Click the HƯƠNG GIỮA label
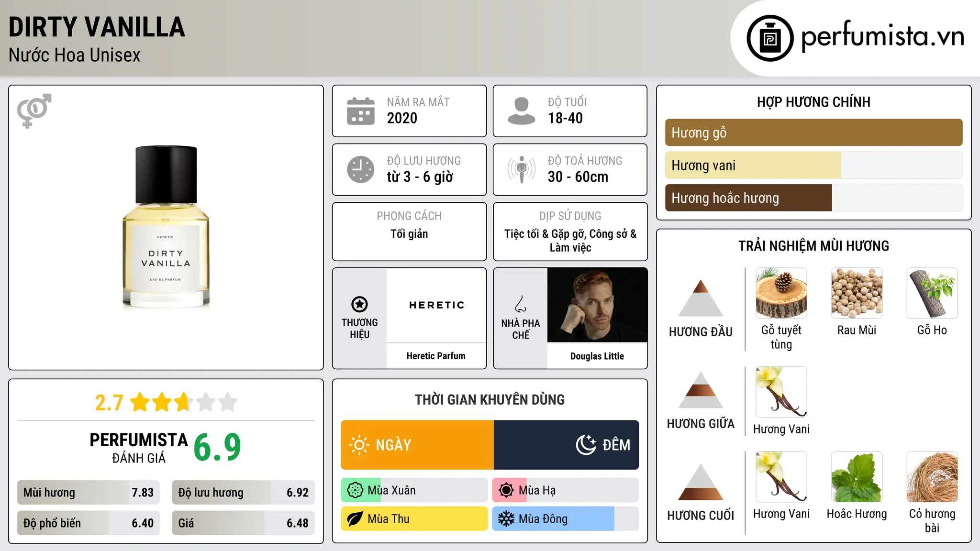The width and height of the screenshot is (980, 551). (701, 424)
